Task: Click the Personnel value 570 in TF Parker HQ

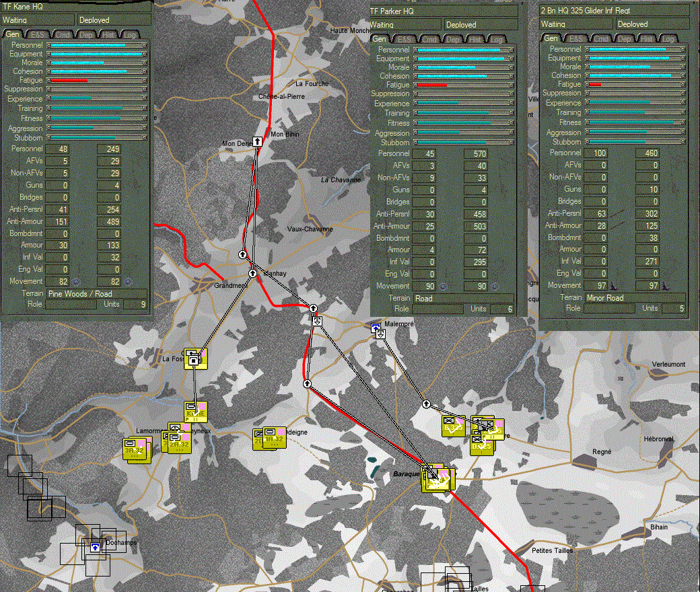Action: [476, 154]
